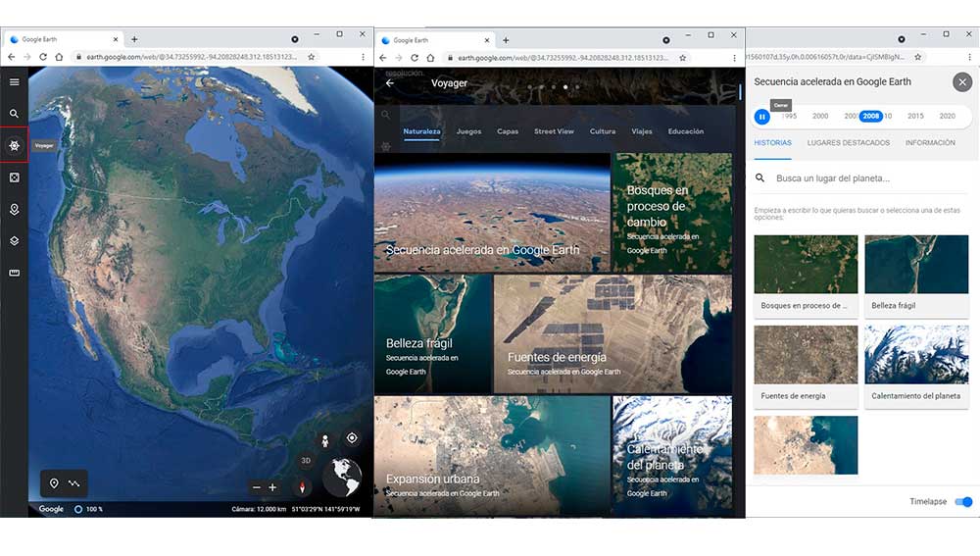Toggle the 3D view button
980x556 pixels.
[306, 460]
